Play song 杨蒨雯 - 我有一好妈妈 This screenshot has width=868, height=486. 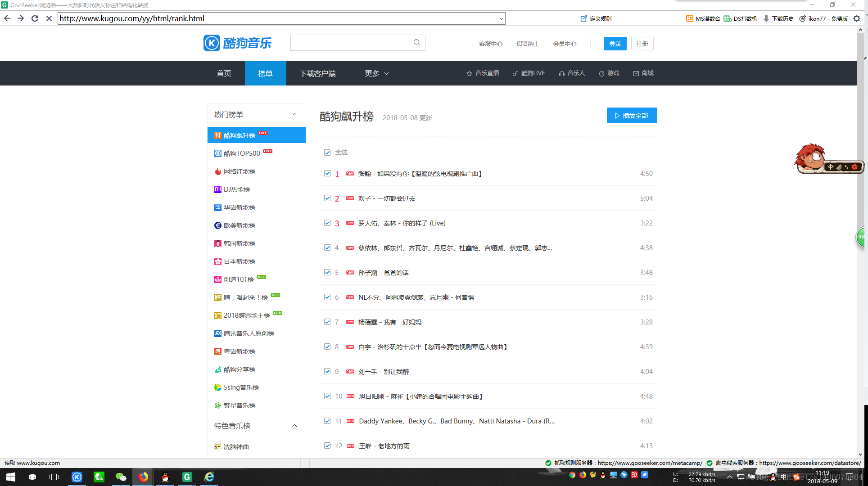point(390,322)
